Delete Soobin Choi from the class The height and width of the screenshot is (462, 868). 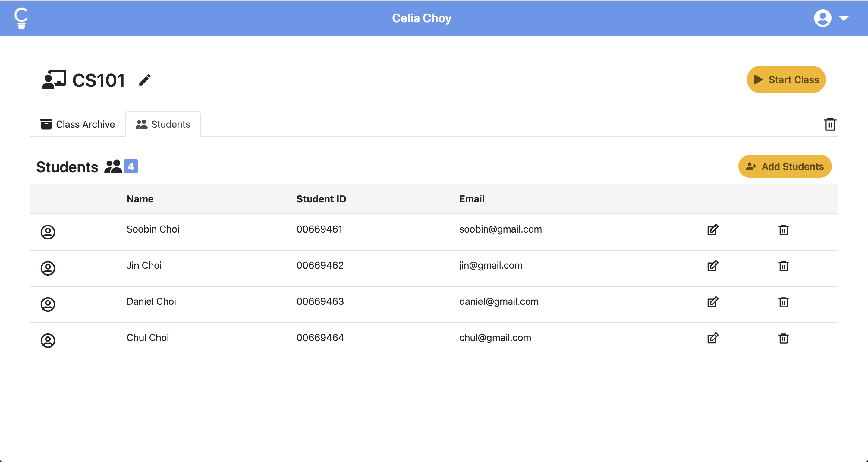pos(783,230)
